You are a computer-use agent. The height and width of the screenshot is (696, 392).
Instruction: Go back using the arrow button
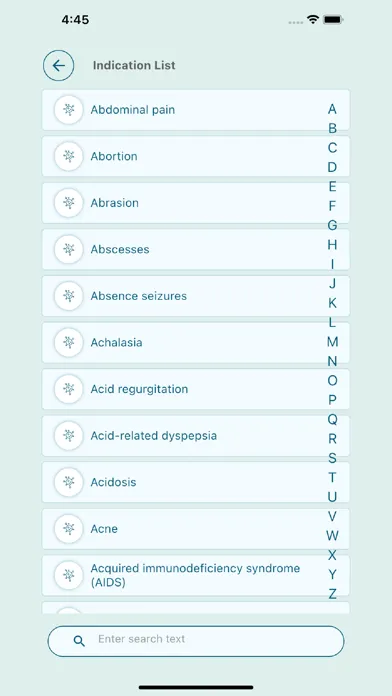[59, 66]
